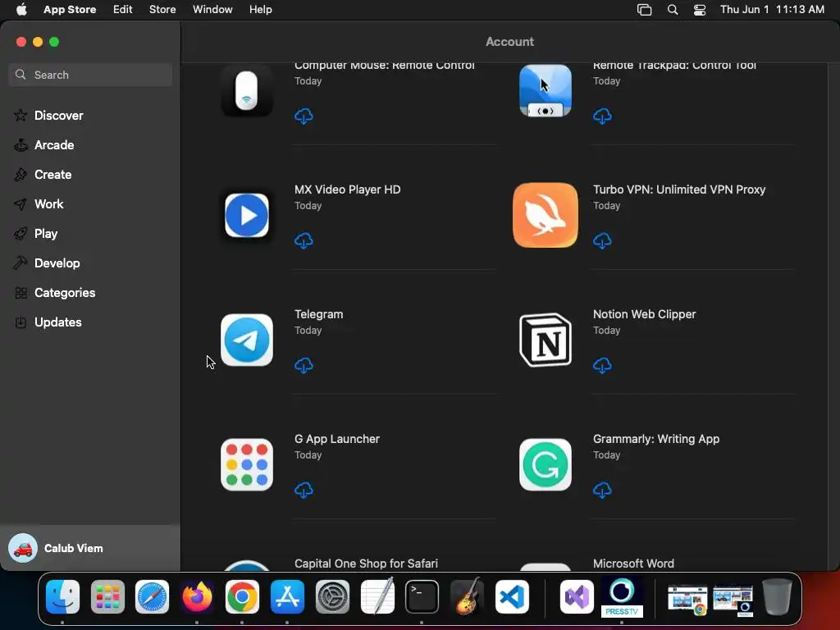Open the Store menu
The width and height of the screenshot is (840, 630).
162,9
